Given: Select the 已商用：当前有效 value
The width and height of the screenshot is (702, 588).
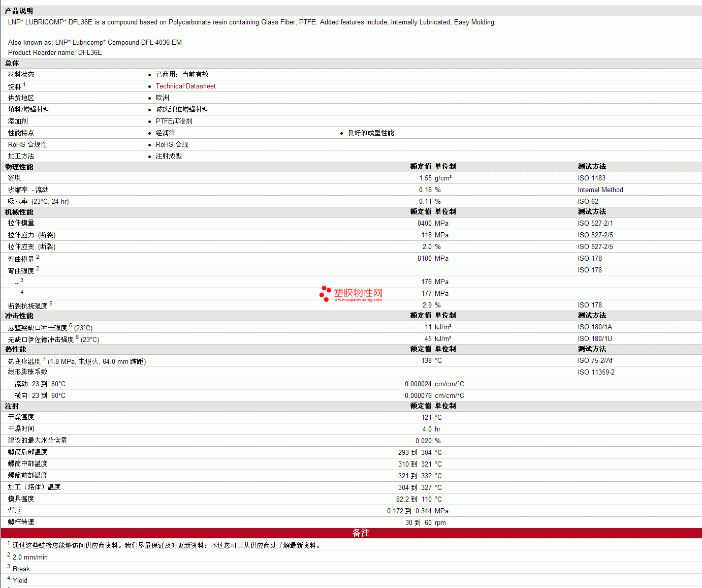Looking at the screenshot, I should coord(182,75).
